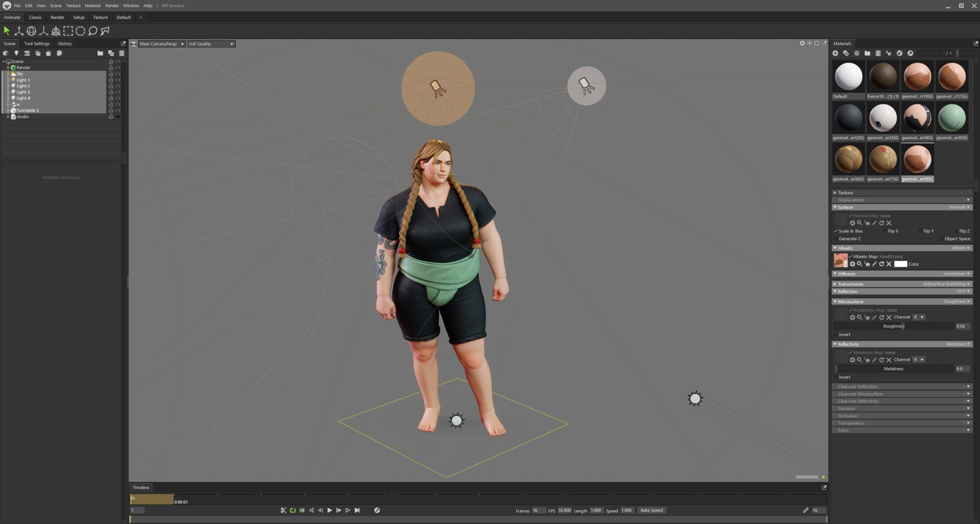
Task: Switch to the History tab
Action: pos(65,44)
